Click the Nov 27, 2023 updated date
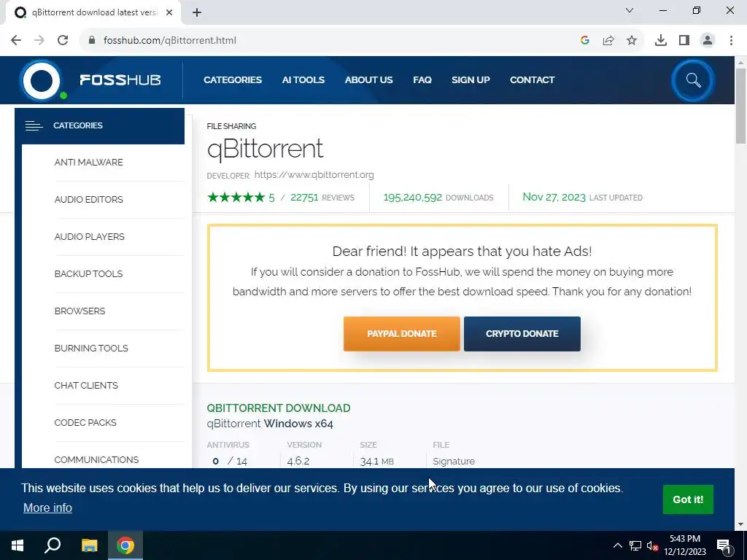This screenshot has width=747, height=560. [554, 197]
